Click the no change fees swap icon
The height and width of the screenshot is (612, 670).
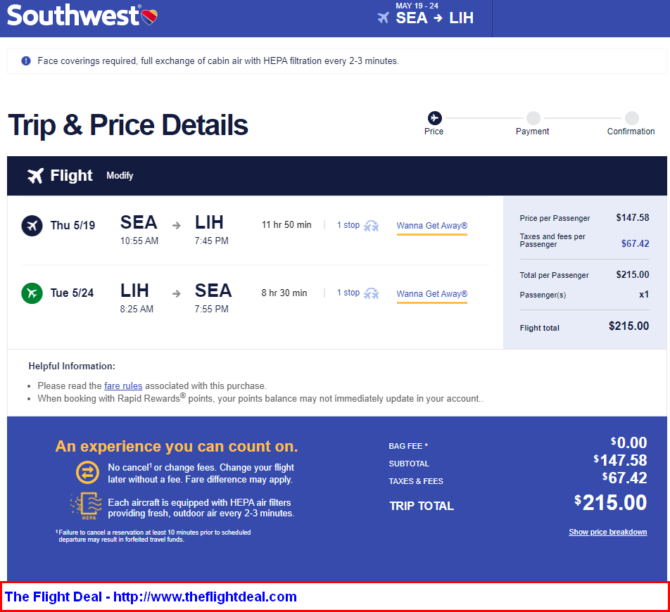pyautogui.click(x=88, y=473)
